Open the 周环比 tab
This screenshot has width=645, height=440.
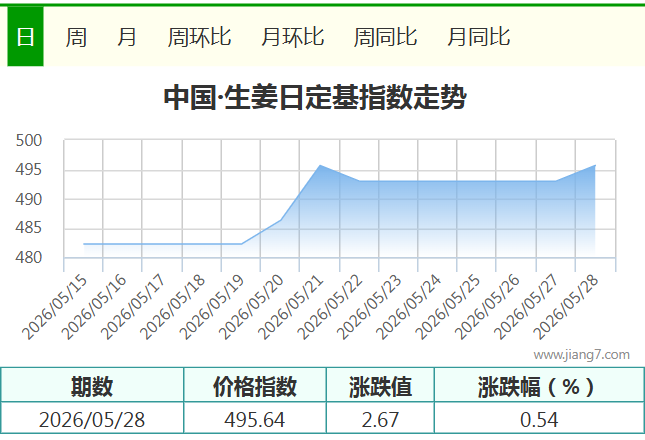(x=199, y=37)
